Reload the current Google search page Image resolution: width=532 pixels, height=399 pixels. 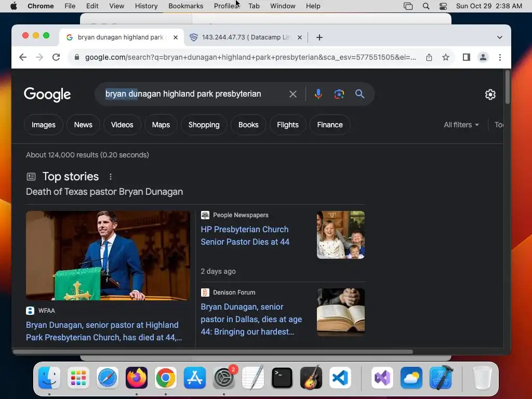[x=56, y=57]
